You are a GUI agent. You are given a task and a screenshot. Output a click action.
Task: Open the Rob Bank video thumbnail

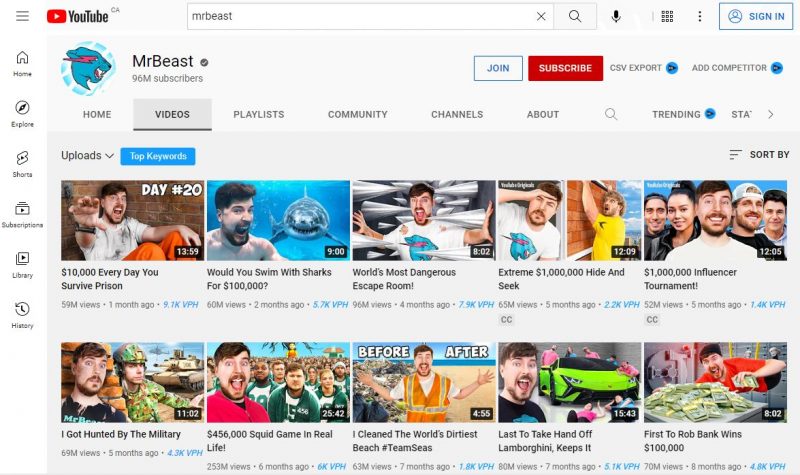tap(715, 382)
